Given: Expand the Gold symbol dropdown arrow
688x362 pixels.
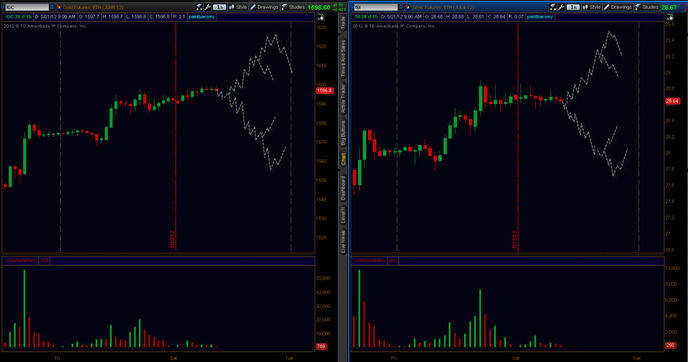Looking at the screenshot, I should [x=52, y=7].
